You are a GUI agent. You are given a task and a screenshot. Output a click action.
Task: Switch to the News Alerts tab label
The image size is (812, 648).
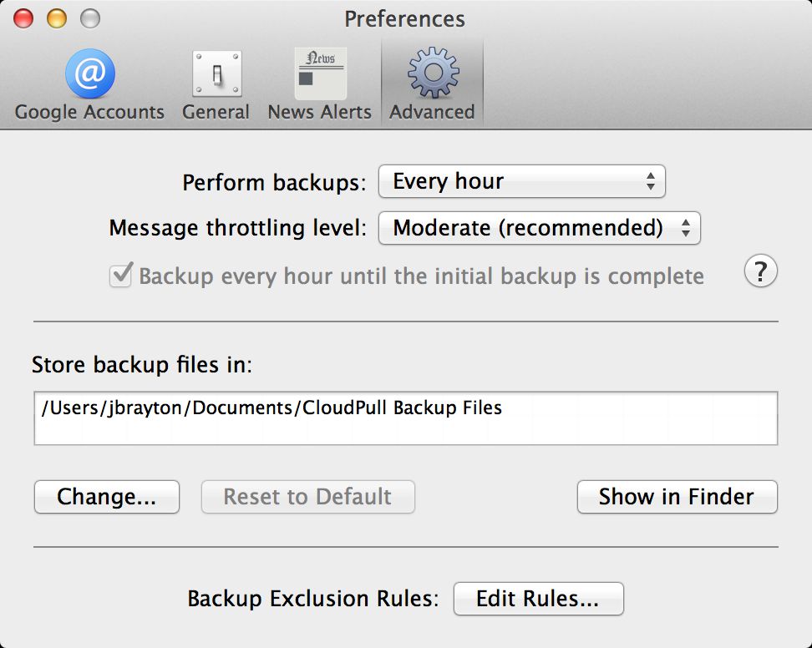tap(319, 112)
